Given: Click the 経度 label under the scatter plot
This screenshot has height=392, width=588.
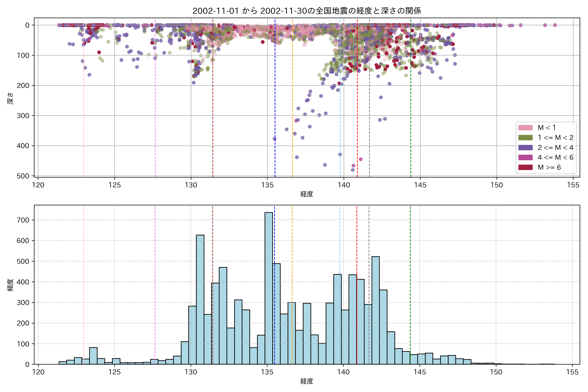Looking at the screenshot, I should point(307,194).
